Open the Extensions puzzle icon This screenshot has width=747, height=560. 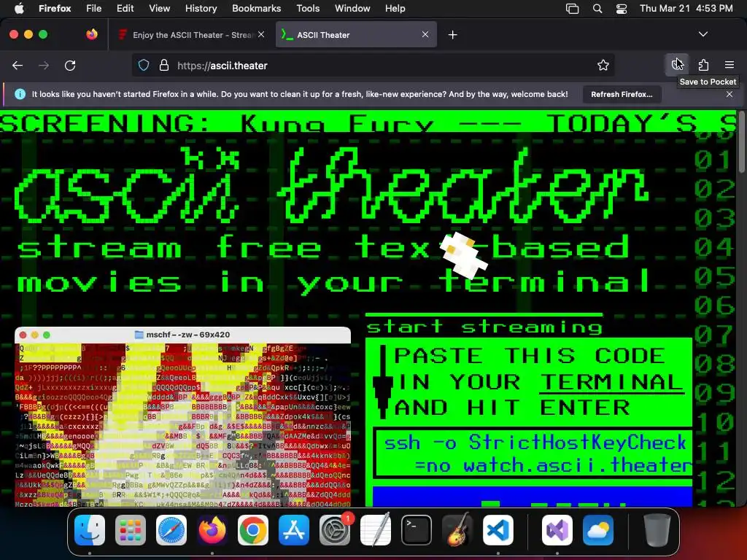pos(703,65)
